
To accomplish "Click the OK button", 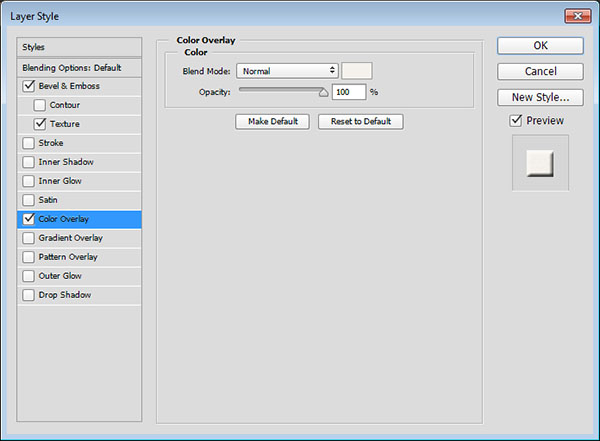I will click(540, 46).
